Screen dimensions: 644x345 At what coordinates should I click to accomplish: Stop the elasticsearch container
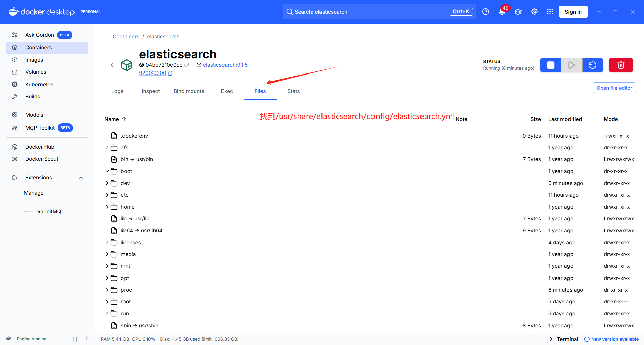pos(550,65)
